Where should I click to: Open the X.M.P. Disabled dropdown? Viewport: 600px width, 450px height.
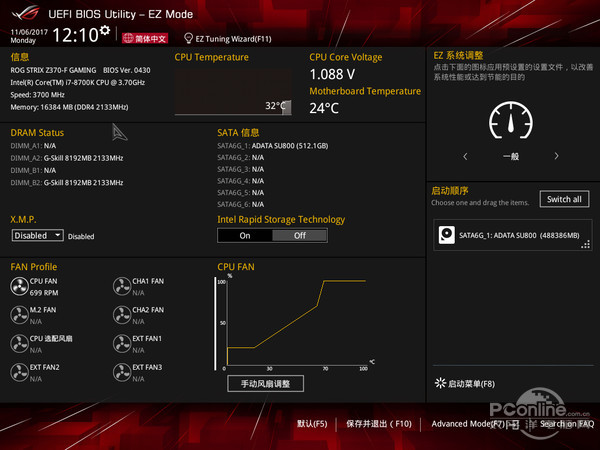coord(38,235)
